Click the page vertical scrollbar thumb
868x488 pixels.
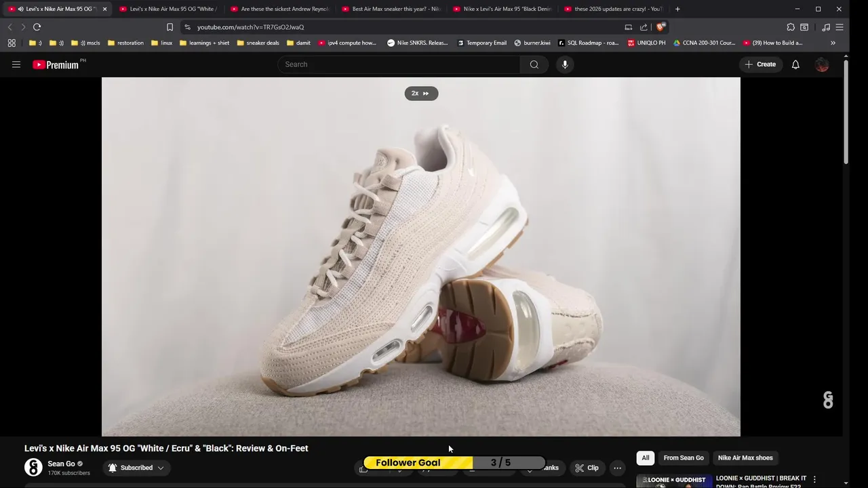(846, 112)
